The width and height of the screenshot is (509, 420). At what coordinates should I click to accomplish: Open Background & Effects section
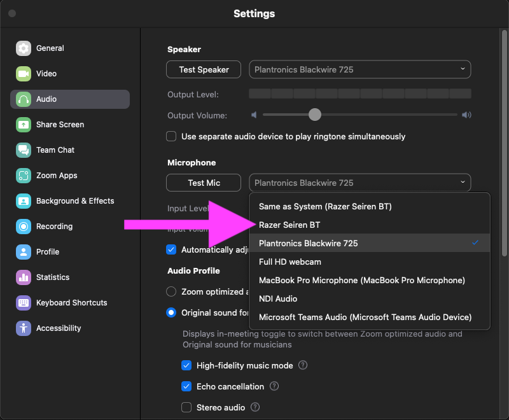(x=70, y=201)
